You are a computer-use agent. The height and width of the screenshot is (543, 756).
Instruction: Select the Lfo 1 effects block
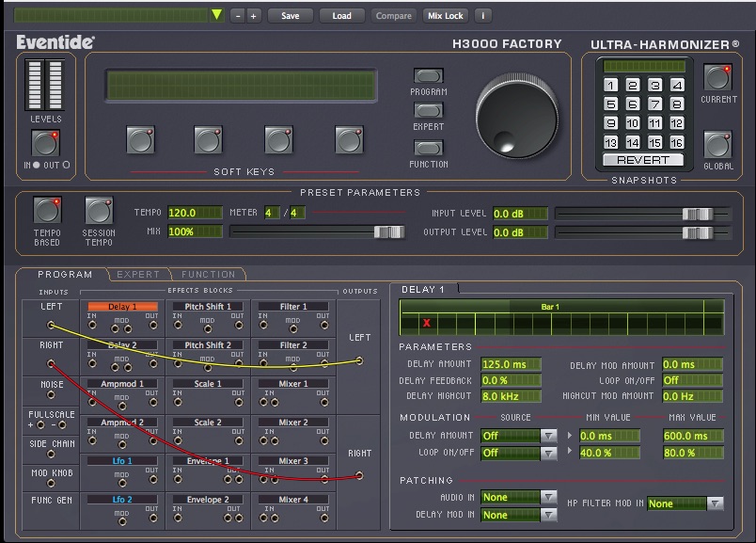(122, 461)
